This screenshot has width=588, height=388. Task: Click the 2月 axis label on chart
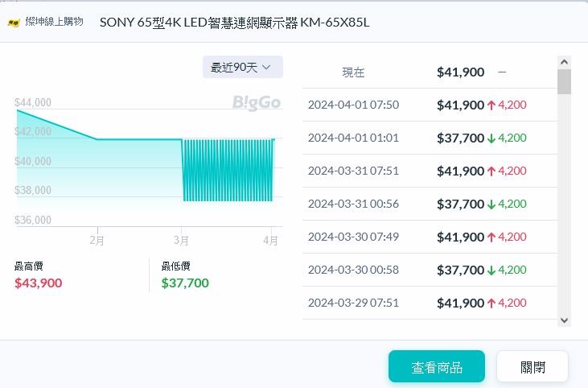[97, 240]
